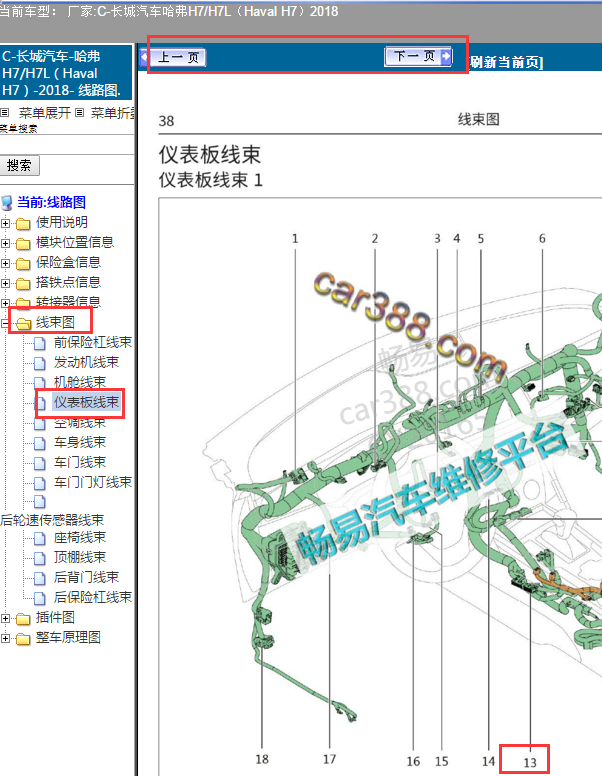Collapse the 线束图 folder node
This screenshot has width=602, height=776.
pos(5,324)
